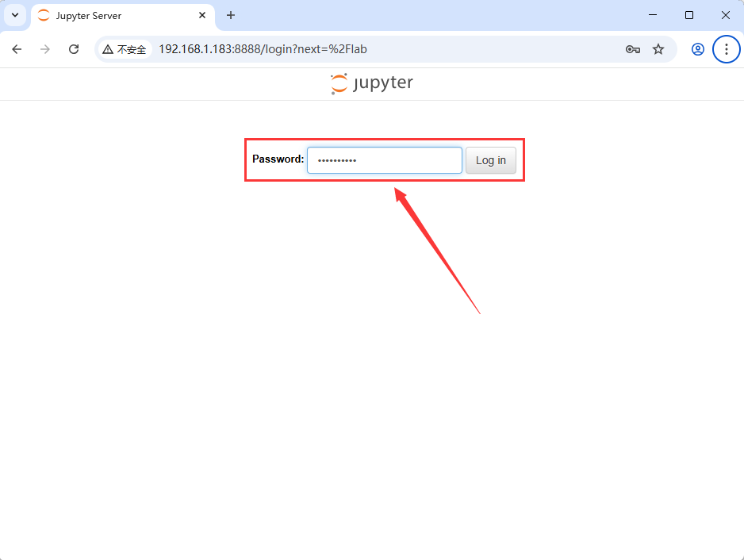
Task: Open a new browser tab
Action: pos(231,15)
